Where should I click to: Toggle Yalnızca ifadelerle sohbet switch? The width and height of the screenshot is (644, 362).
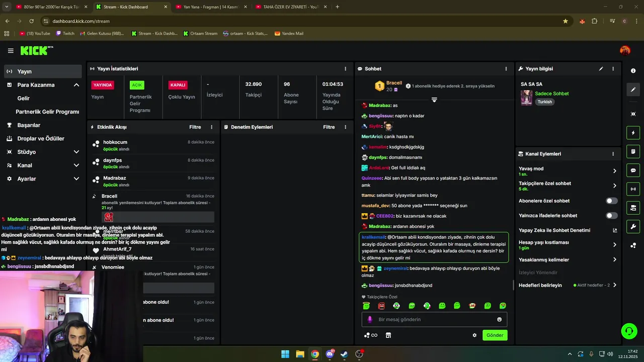(x=611, y=216)
